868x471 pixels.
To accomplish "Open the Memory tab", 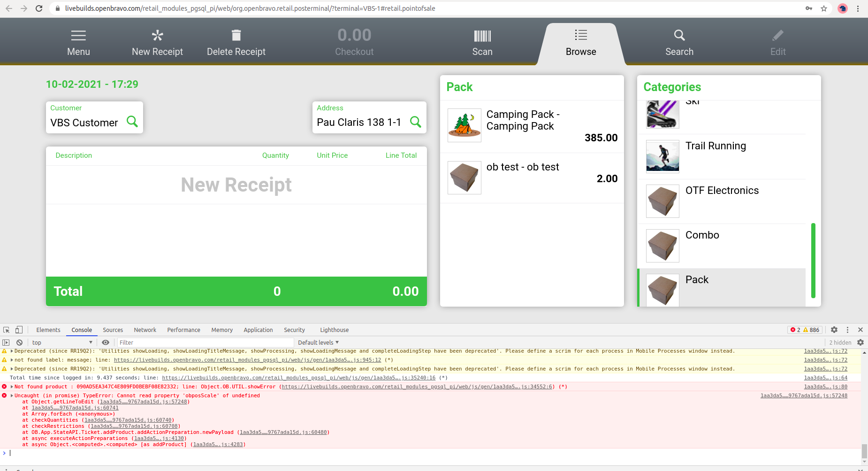I will 222,330.
